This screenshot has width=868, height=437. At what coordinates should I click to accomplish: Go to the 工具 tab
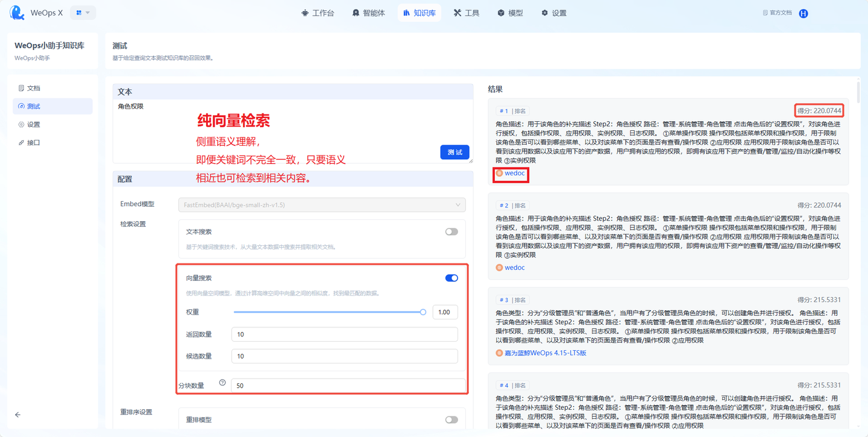click(467, 13)
